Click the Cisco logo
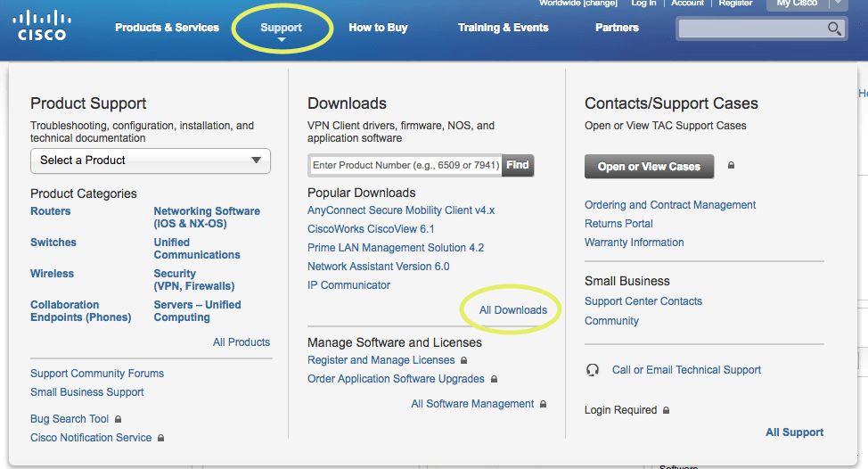The width and height of the screenshot is (868, 469). (41, 25)
